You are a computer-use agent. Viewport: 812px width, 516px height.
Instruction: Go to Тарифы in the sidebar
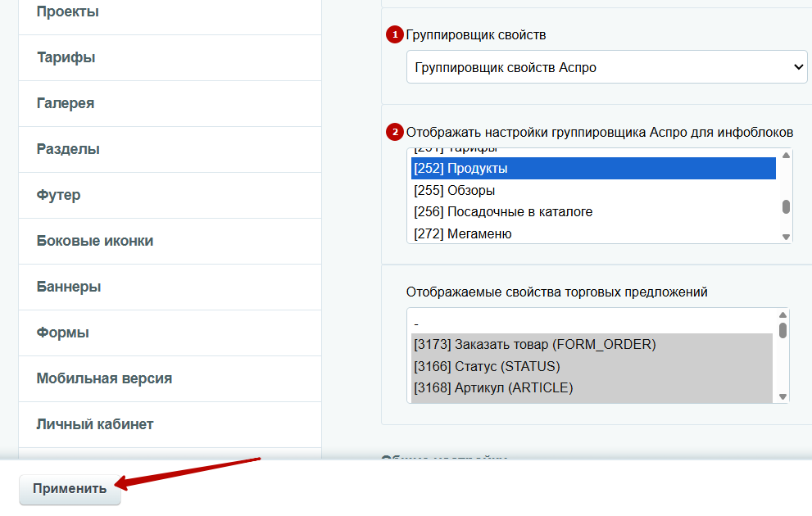coord(66,57)
